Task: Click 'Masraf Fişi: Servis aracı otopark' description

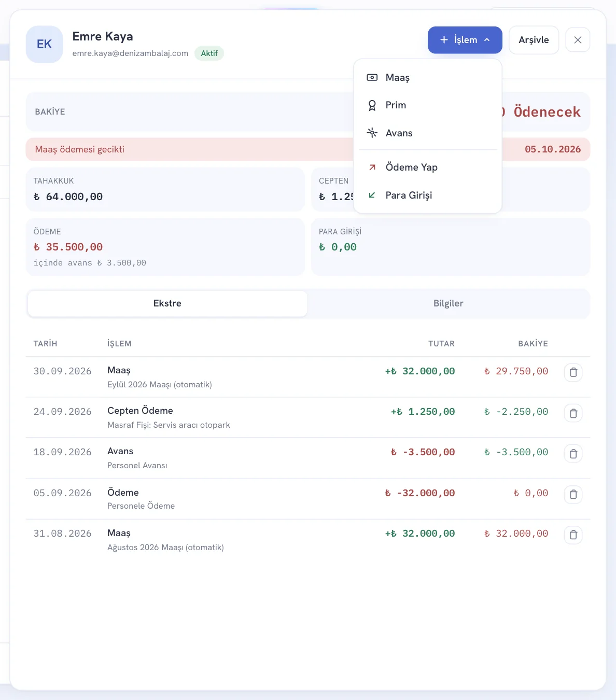Action: pos(169,425)
